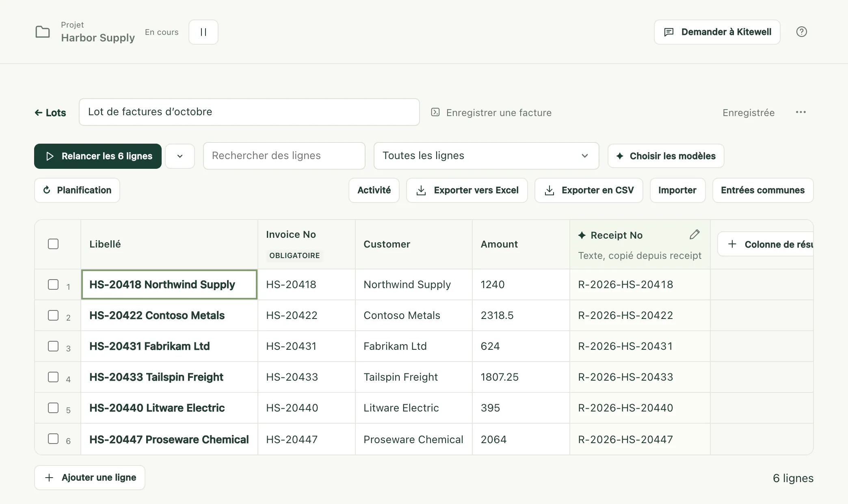
Task: Edit the batch name field Lot de factures d'octobre
Action: tap(249, 112)
